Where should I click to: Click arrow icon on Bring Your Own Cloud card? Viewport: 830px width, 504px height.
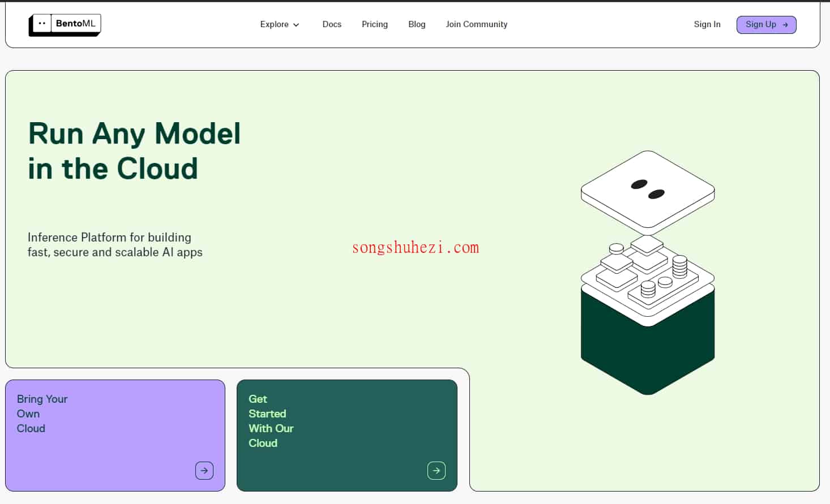[204, 471]
